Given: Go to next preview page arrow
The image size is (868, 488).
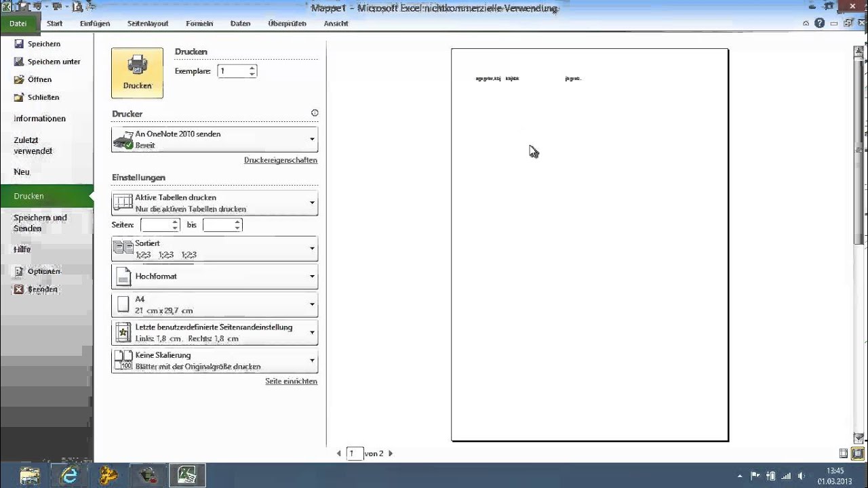Looking at the screenshot, I should tap(391, 453).
